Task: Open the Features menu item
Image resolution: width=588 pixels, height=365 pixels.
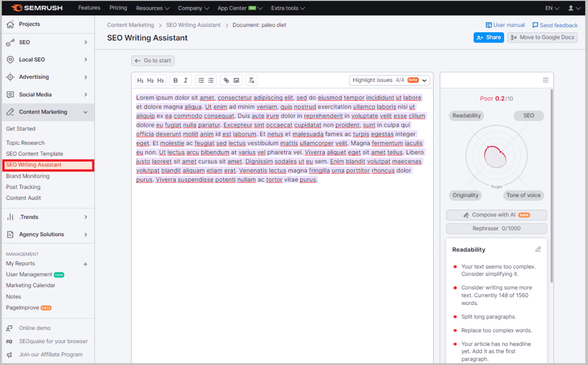Action: click(x=89, y=8)
